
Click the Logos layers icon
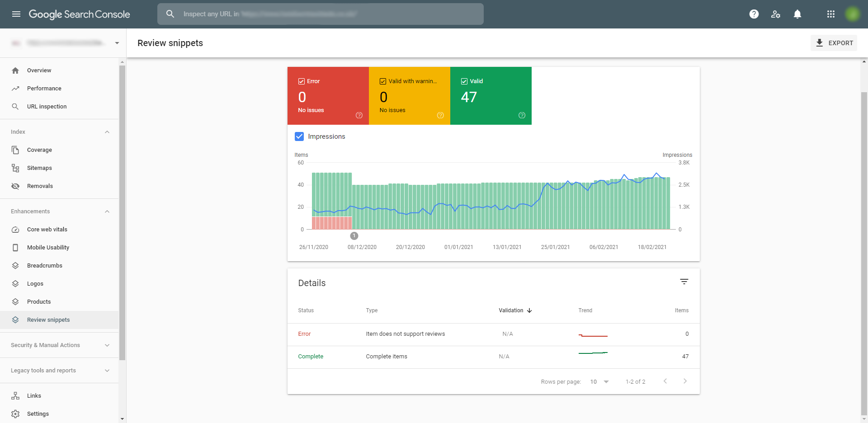click(15, 284)
